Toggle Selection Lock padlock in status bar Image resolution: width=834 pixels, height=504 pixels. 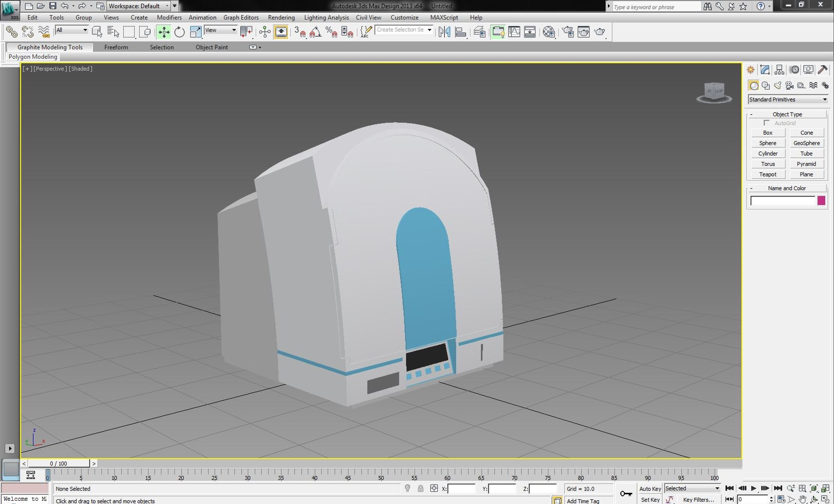421,489
